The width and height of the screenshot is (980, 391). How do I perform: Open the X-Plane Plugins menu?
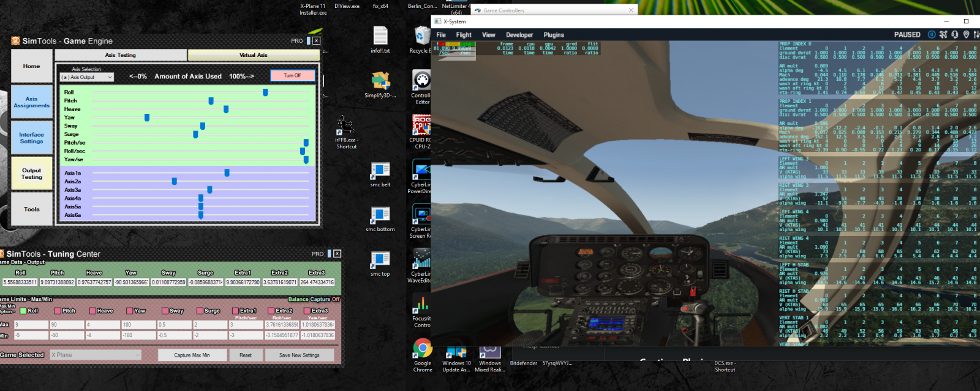click(554, 35)
